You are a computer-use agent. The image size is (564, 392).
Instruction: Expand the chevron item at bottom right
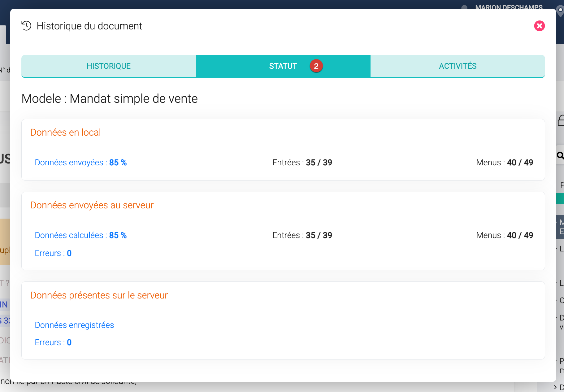pos(555,387)
